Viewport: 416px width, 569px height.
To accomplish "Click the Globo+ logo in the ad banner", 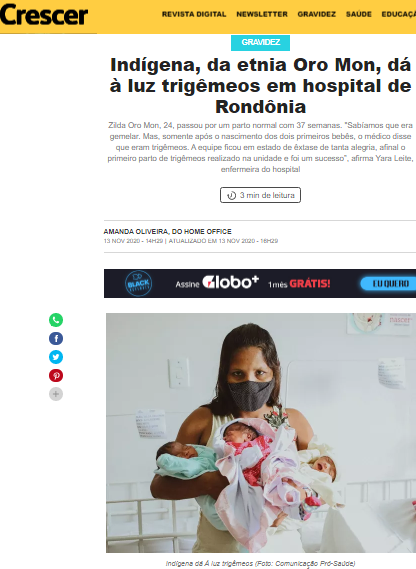I will click(230, 282).
